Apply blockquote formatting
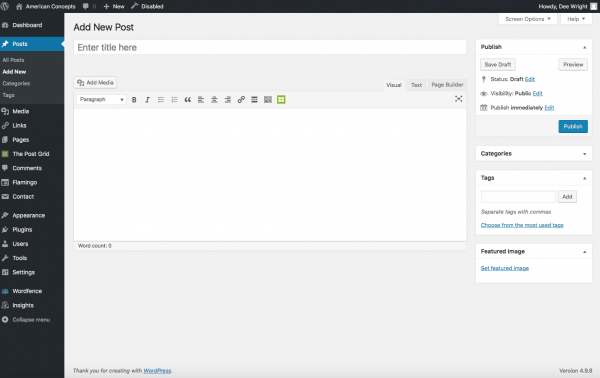 (188, 99)
